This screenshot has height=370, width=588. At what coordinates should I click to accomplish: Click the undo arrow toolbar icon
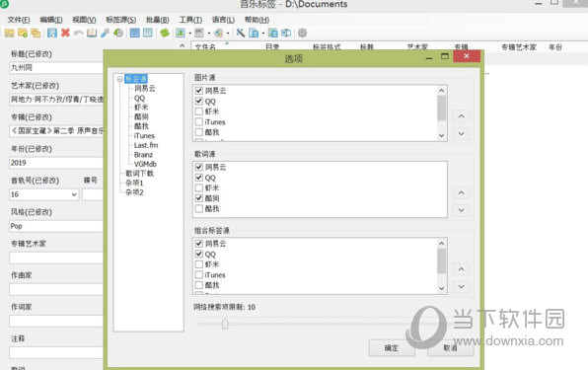click(x=78, y=33)
